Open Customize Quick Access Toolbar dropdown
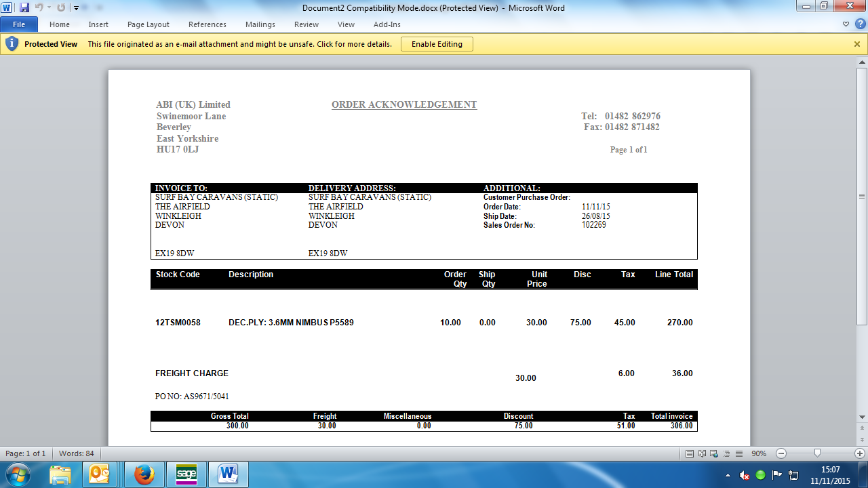Image resolution: width=868 pixels, height=488 pixels. coord(76,8)
